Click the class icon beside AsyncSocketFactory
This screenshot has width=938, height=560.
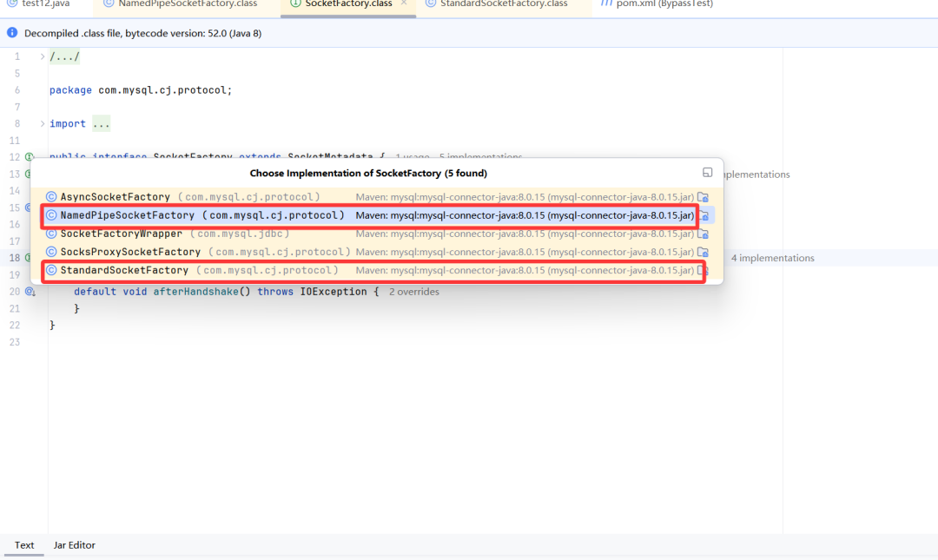point(51,197)
